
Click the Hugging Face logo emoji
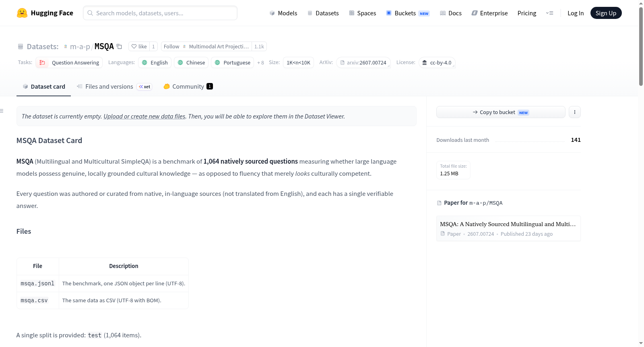click(22, 13)
